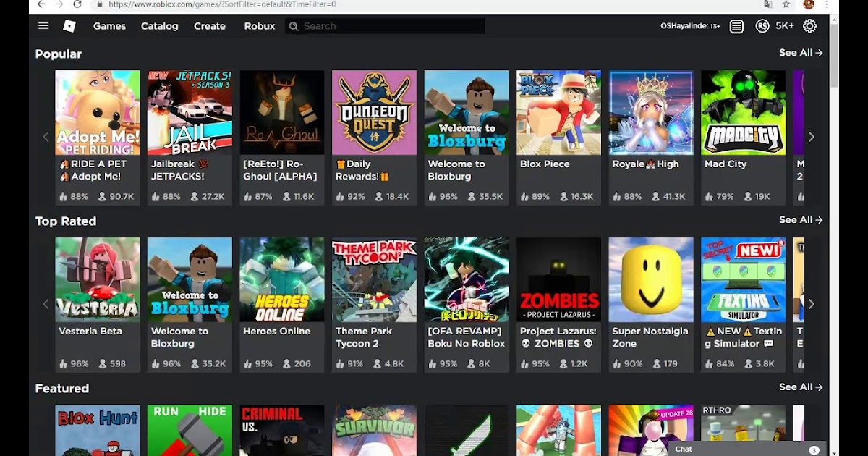Open Texting Simulator game thumbnail

pos(744,279)
